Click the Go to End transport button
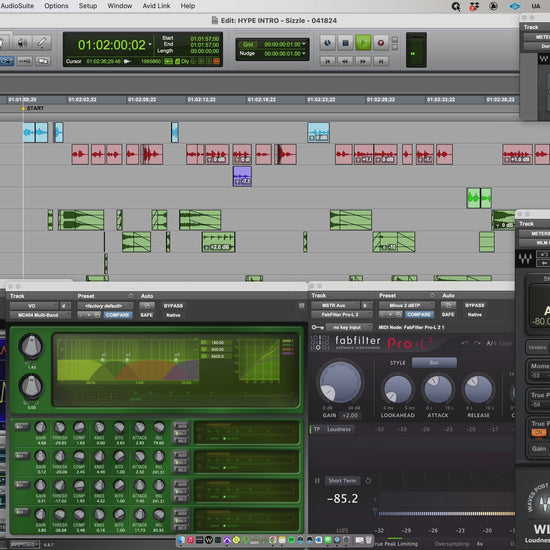 click(381, 61)
